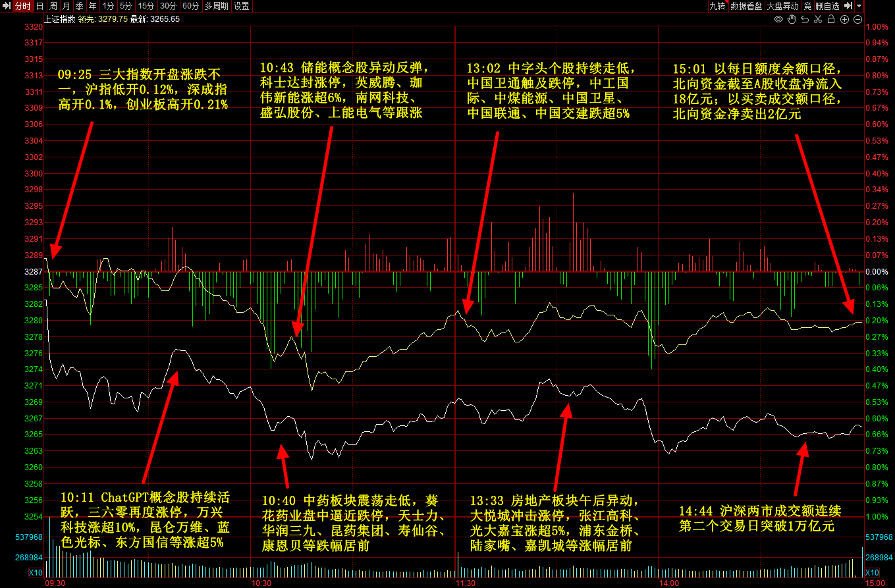Select the 60分 period tab
895x588 pixels.
(190, 6)
